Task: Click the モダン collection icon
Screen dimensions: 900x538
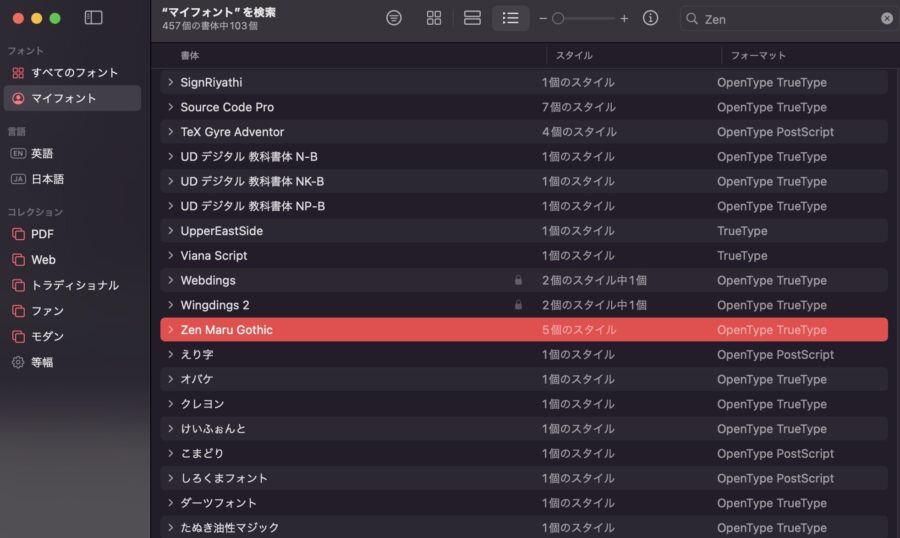Action: [18, 336]
